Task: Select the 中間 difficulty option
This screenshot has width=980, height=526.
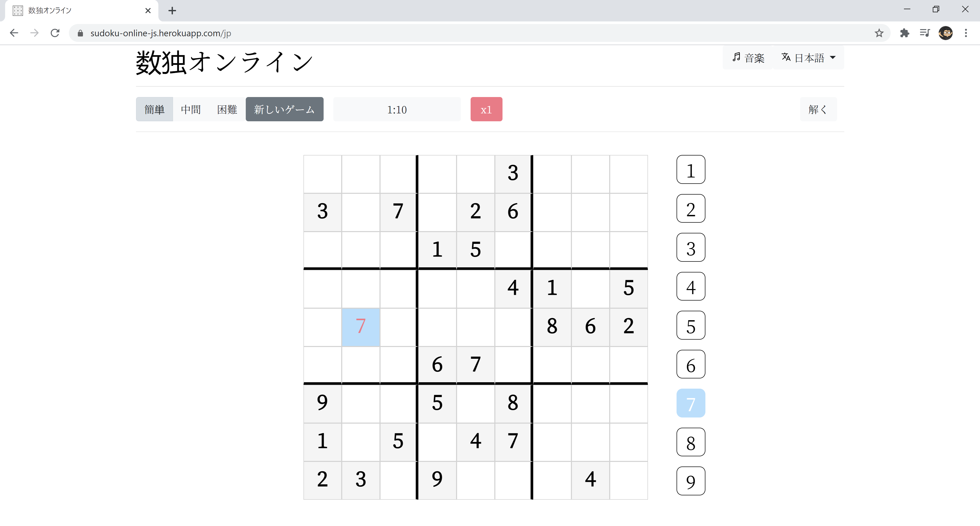Action: pos(191,110)
